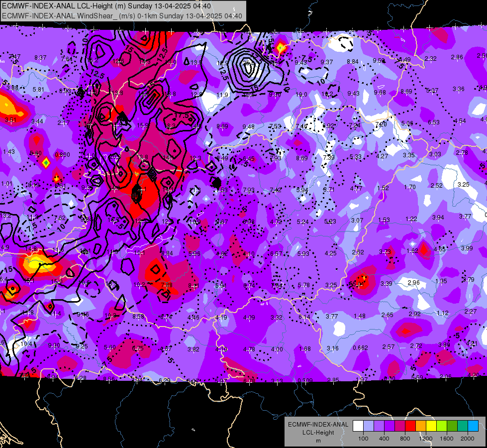Click the map value 6.14
This screenshot has height=448, width=487.
coord(304,317)
